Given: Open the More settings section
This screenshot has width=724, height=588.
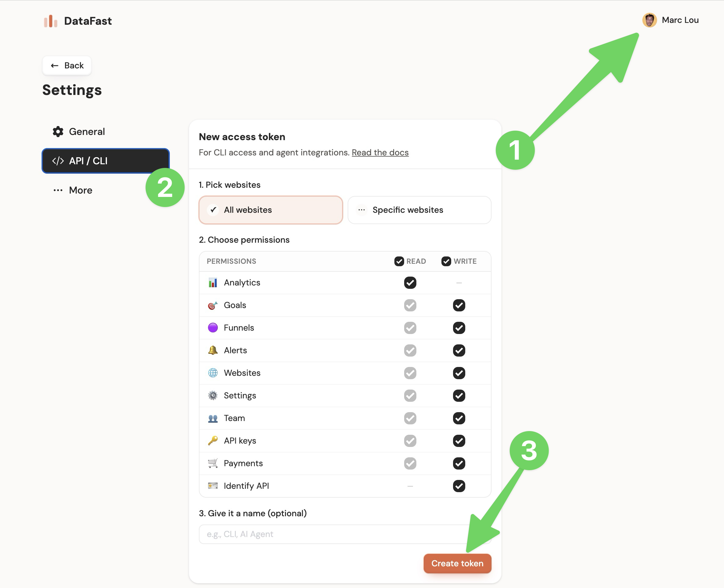Looking at the screenshot, I should pyautogui.click(x=105, y=191).
